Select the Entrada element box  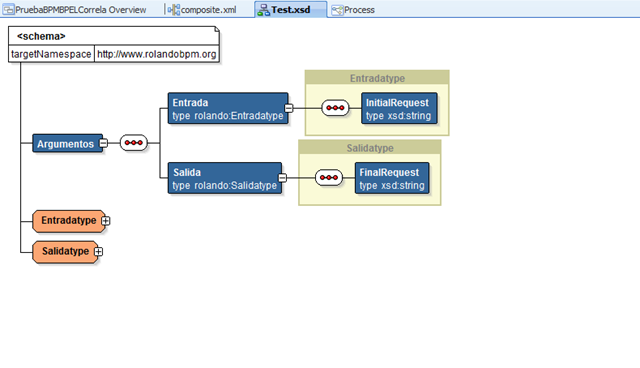(x=228, y=108)
